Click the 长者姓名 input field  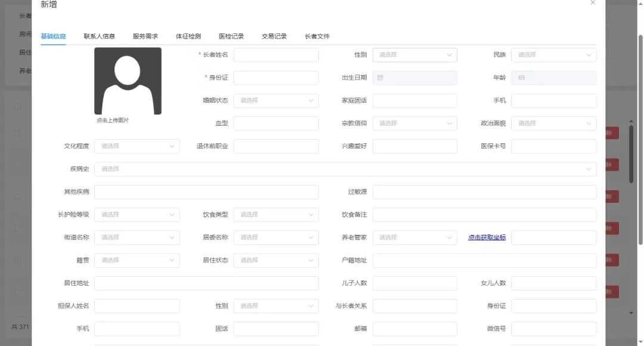tap(275, 54)
